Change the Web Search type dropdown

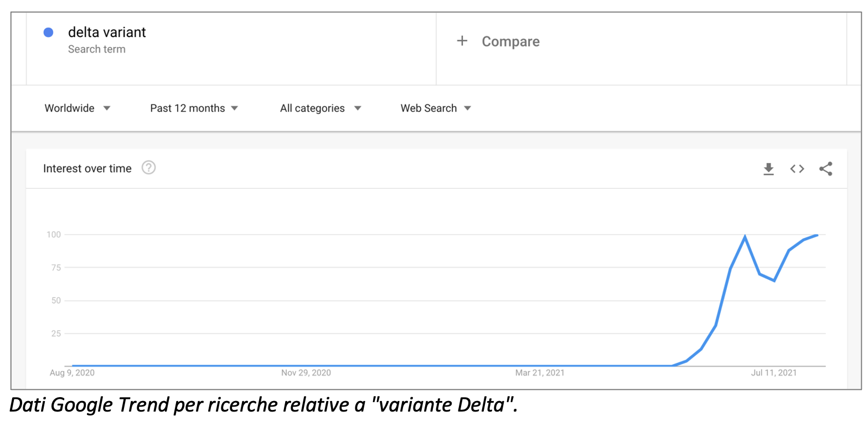(x=436, y=108)
